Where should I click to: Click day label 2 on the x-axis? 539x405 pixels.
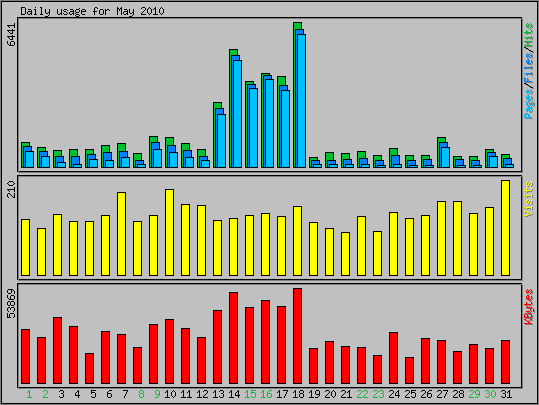coord(45,394)
